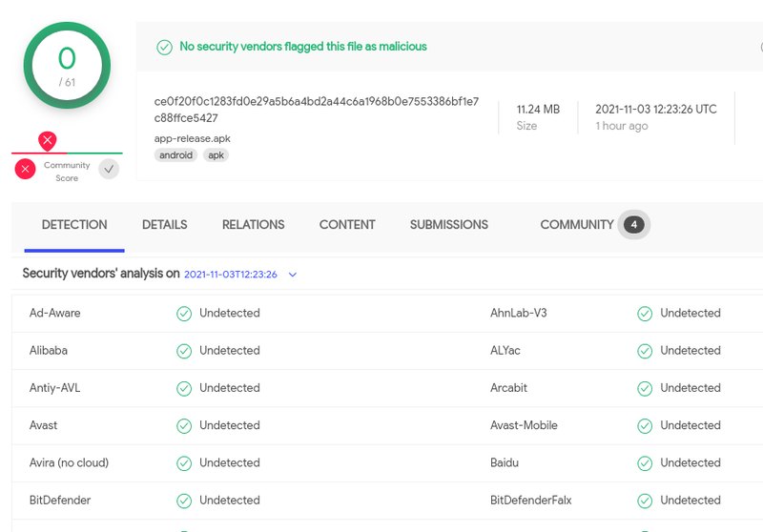This screenshot has width=763, height=532.
Task: Select the file hash text ce0f20f0c1283...
Action: point(317,110)
